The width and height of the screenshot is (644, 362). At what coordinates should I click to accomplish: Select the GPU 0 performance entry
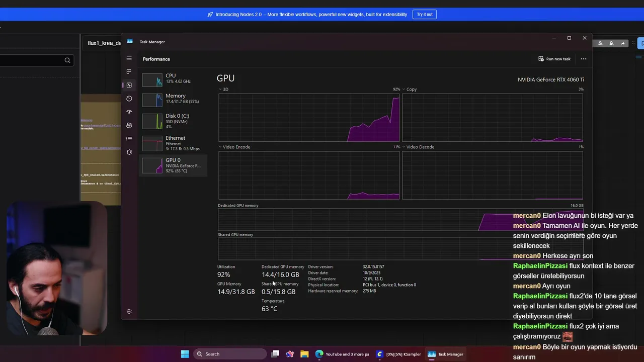tap(173, 165)
